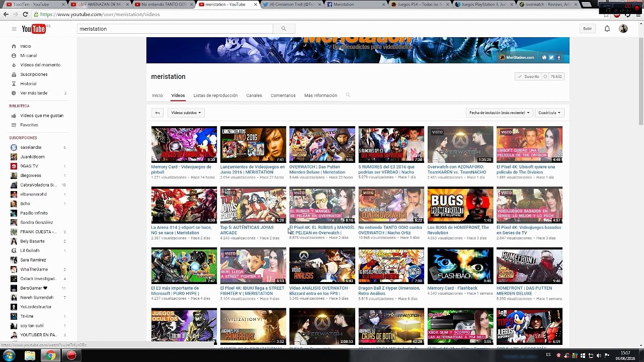Viewport: 644px width, 362px height.
Task: Open the BUGS de HOMEFRONT video title
Action: 458,230
